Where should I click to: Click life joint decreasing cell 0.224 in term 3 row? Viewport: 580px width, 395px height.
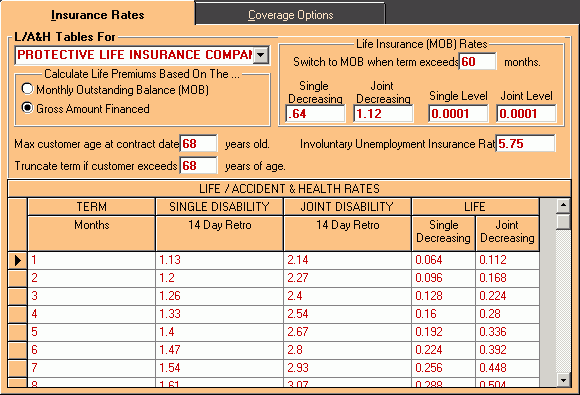click(507, 297)
